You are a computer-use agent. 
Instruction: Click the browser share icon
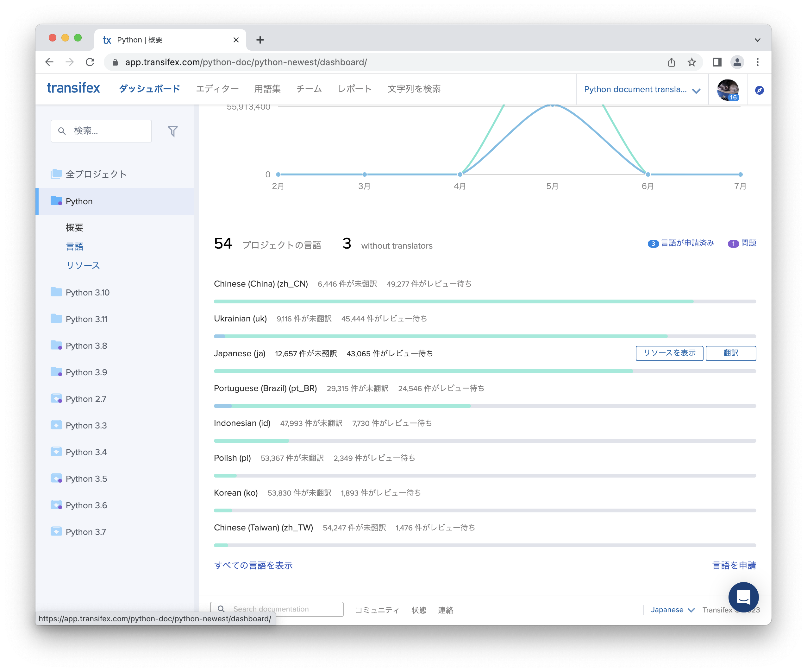(671, 62)
